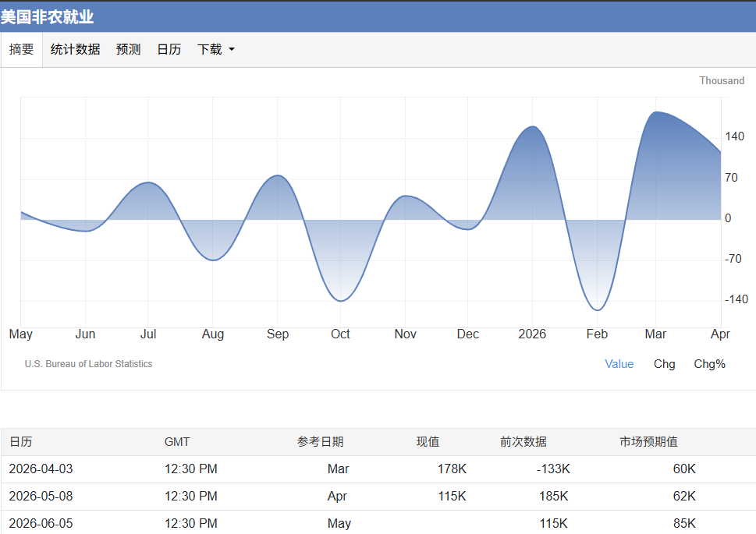The height and width of the screenshot is (534, 756).
Task: Expand the 下载 download dropdown
Action: pyautogui.click(x=215, y=50)
